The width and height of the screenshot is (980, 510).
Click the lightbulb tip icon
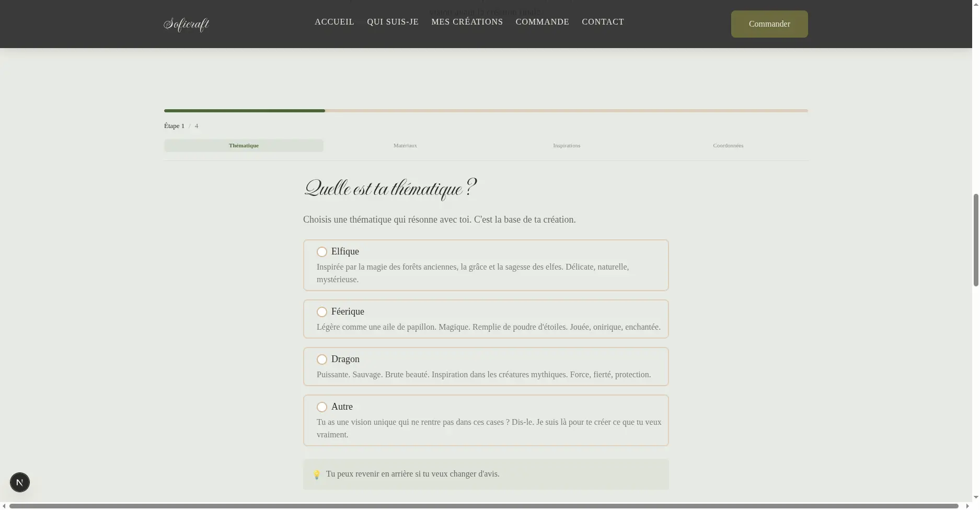click(316, 474)
